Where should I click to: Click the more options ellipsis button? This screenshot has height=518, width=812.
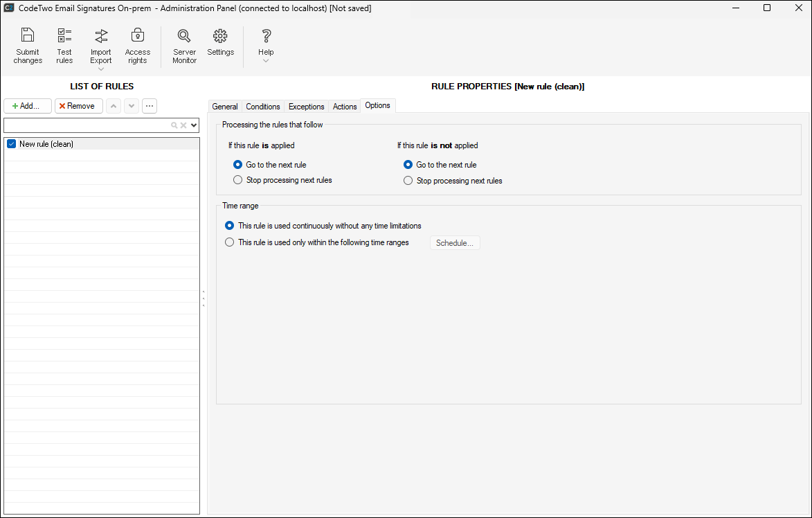149,106
